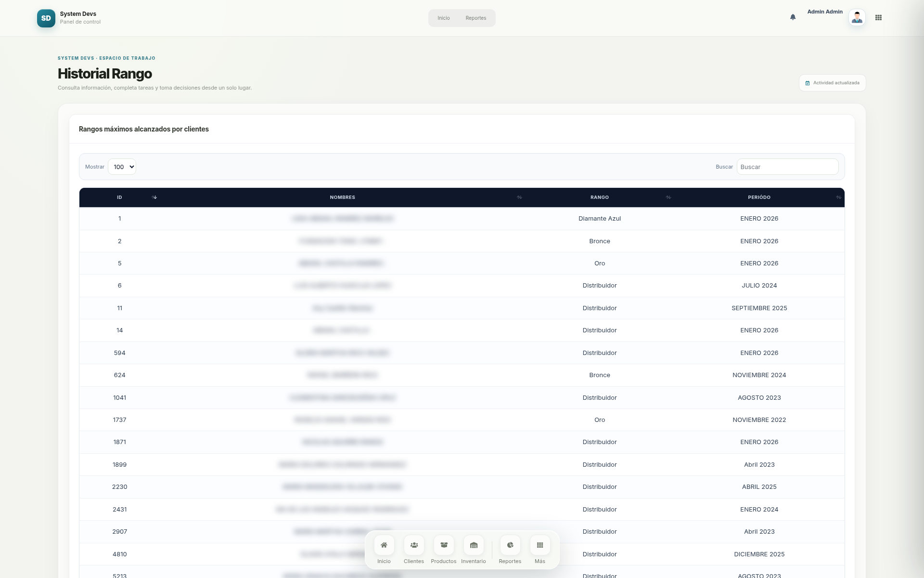Image resolution: width=924 pixels, height=578 pixels.
Task: Open Productos from the bottom dock
Action: pyautogui.click(x=444, y=545)
